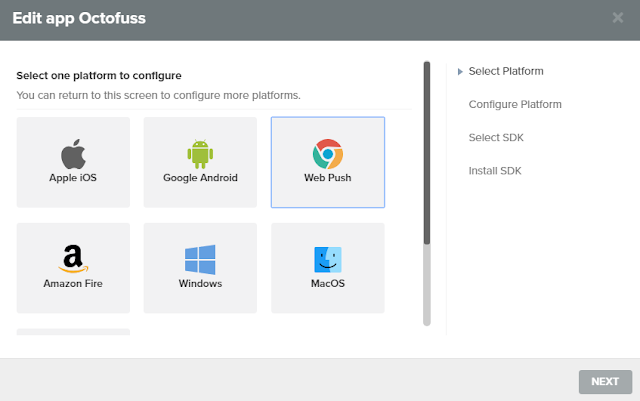Jump to the Select SDK step
640x401 pixels.
coord(496,138)
